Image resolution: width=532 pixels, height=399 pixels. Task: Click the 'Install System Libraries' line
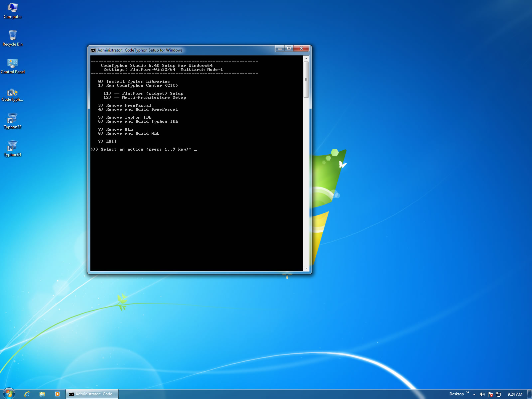tap(134, 81)
